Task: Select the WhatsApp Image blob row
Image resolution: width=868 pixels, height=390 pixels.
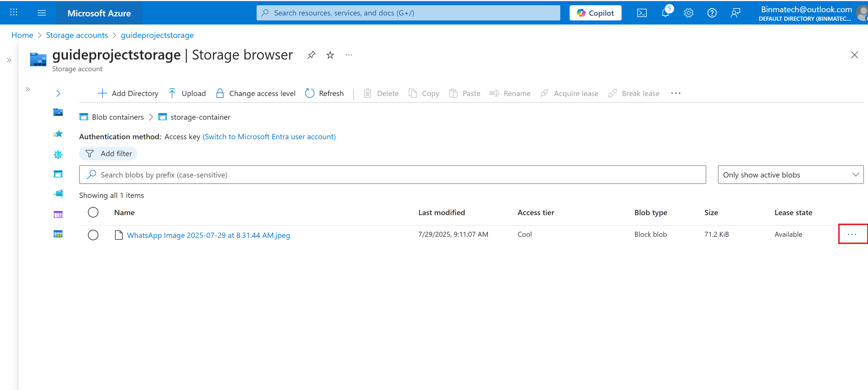Action: [x=93, y=235]
